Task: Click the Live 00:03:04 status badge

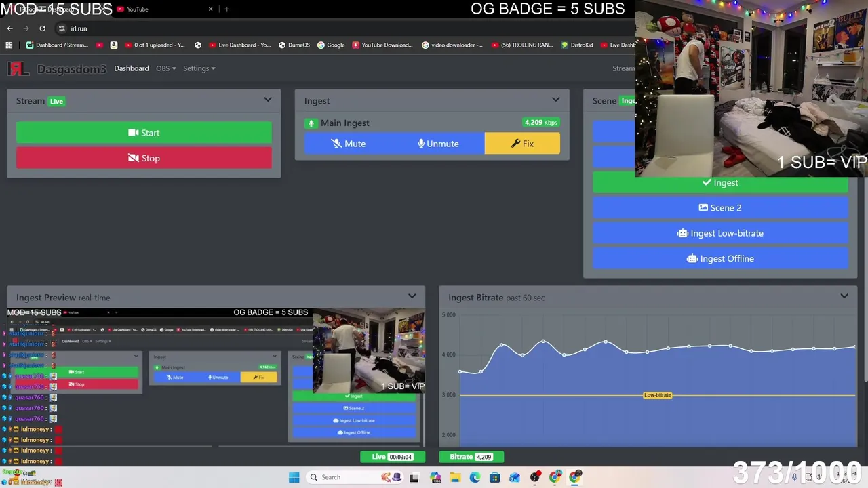Action: [393, 457]
